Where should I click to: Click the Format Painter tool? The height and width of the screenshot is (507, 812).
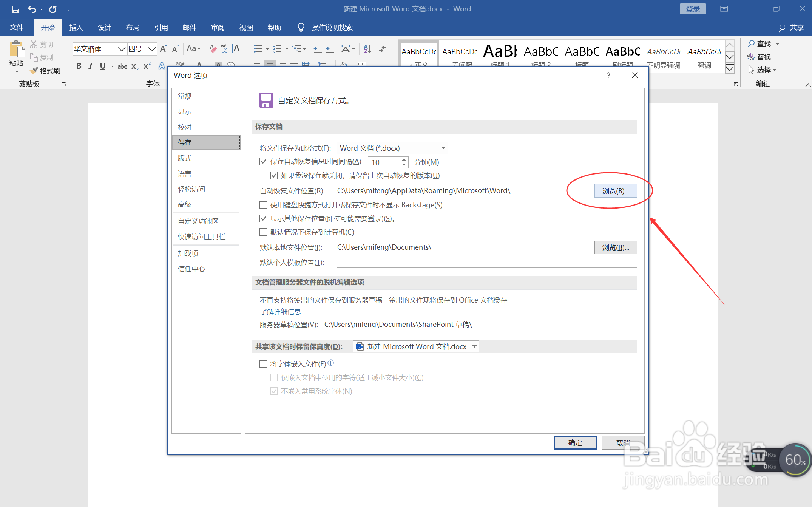(x=46, y=71)
